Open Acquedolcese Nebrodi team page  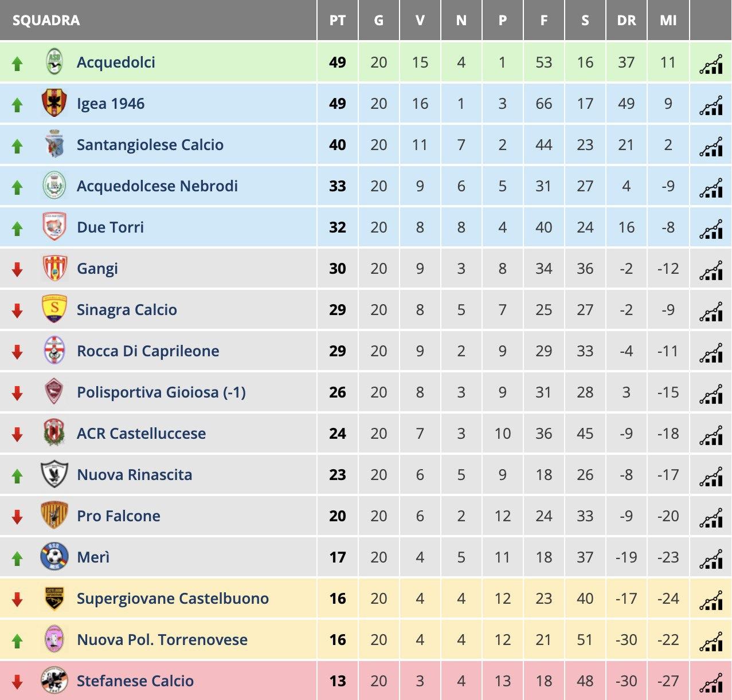click(x=157, y=186)
